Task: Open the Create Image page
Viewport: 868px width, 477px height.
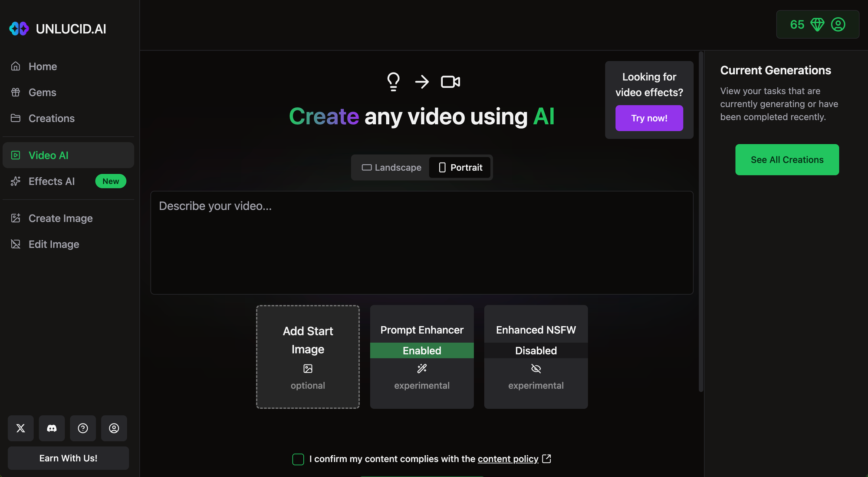Action: 60,218
